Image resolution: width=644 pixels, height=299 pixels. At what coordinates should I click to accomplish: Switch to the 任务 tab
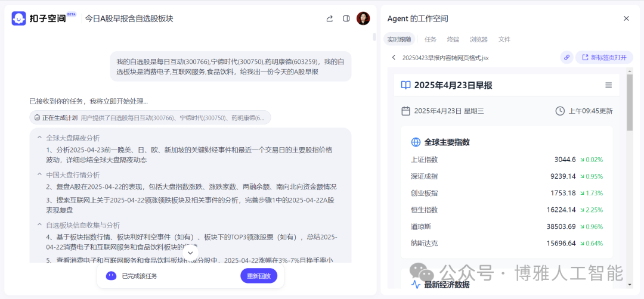point(430,40)
